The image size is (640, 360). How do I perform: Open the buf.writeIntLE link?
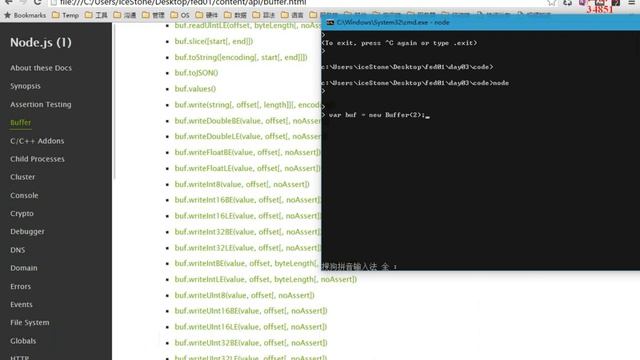[266, 279]
